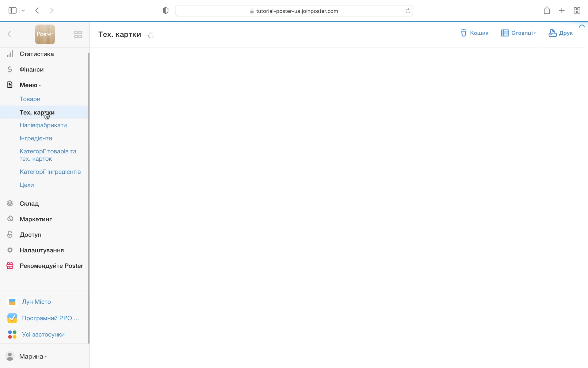Open the Poster logo home
588x368 pixels.
(45, 34)
